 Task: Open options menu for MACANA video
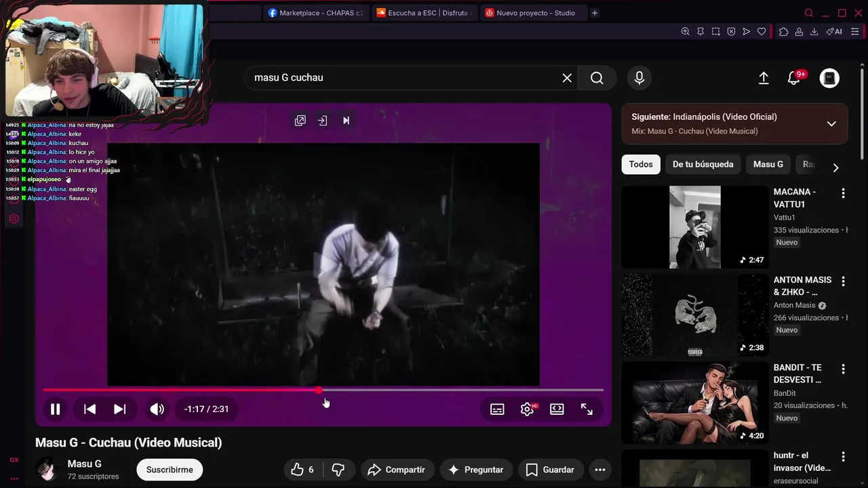point(843,193)
